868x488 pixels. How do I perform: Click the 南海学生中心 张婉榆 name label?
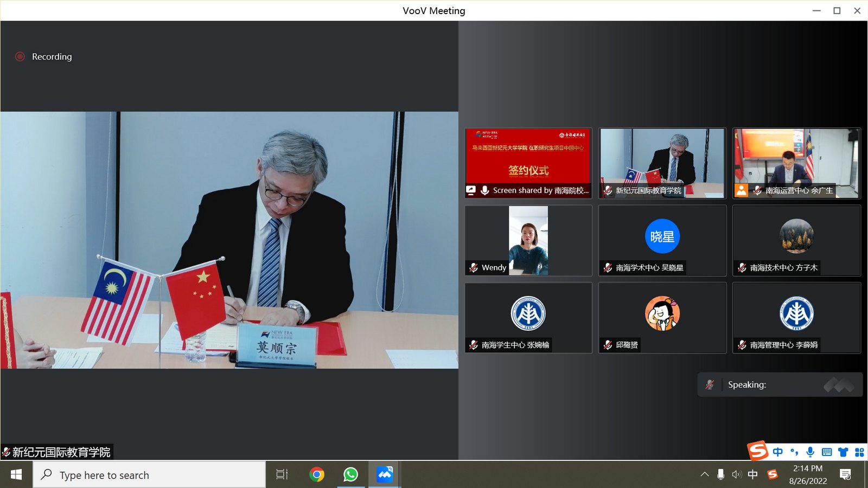pos(515,345)
